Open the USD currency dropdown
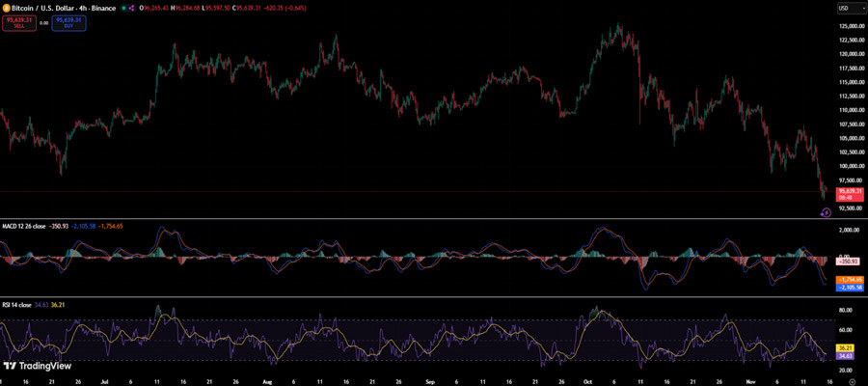Viewport: 868px width, 386px height. [844, 9]
